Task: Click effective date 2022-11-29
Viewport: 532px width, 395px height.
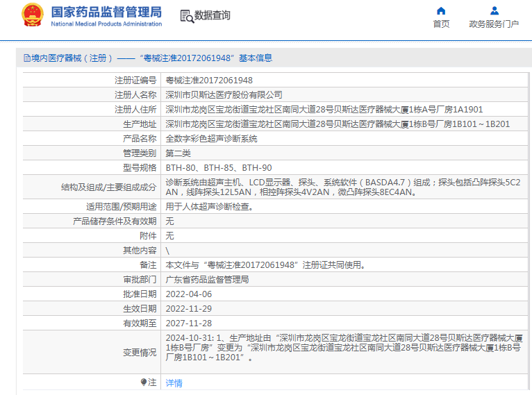Action: point(189,308)
